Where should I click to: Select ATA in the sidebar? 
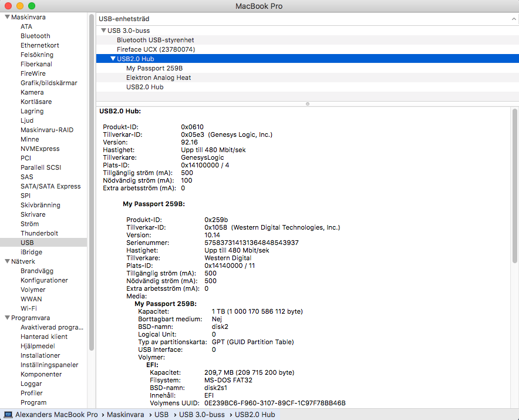[x=26, y=26]
